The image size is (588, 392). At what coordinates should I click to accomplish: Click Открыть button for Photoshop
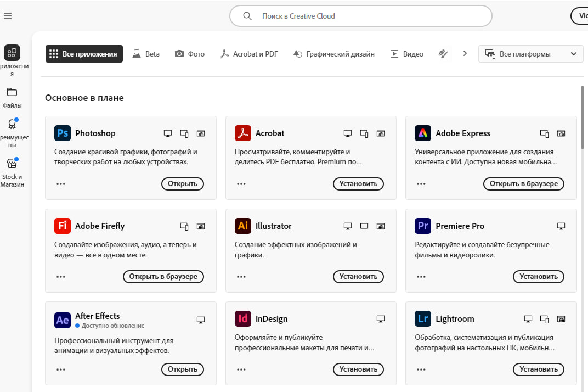click(183, 184)
